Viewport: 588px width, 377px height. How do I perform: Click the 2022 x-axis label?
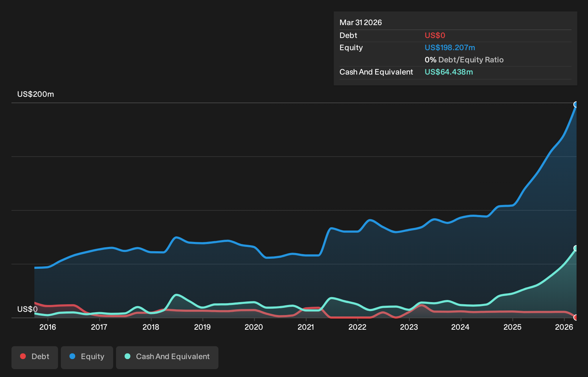click(x=357, y=327)
